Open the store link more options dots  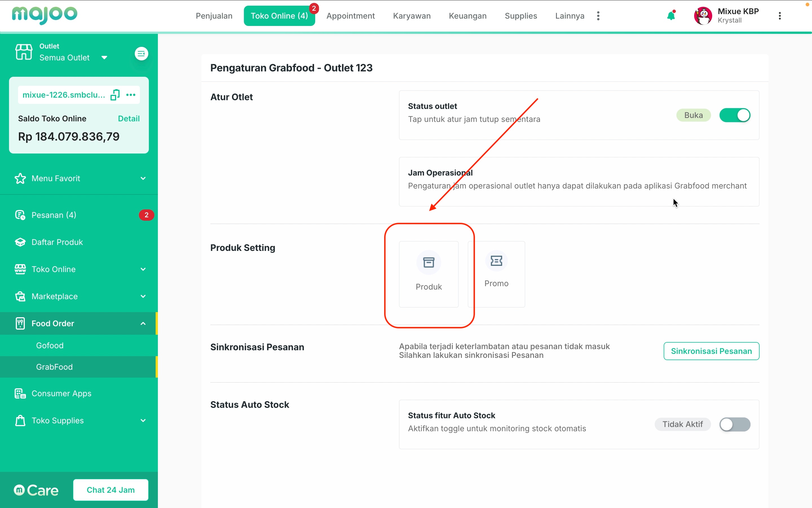(x=131, y=95)
